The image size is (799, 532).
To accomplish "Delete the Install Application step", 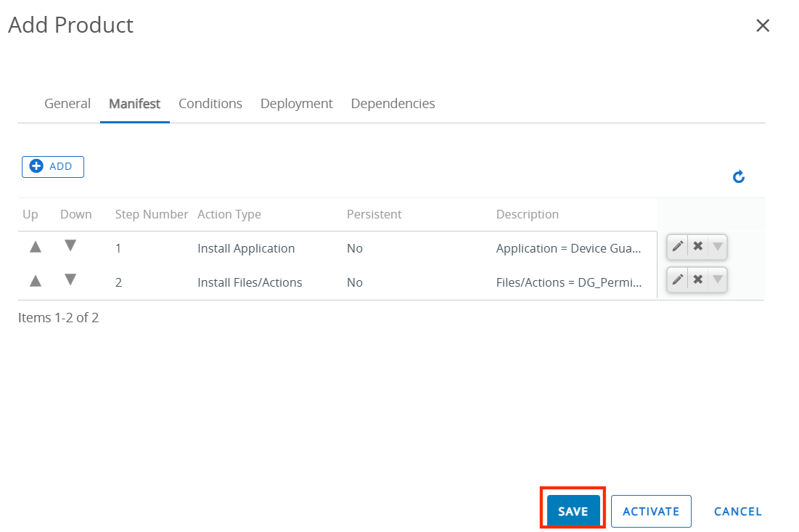I will (697, 247).
